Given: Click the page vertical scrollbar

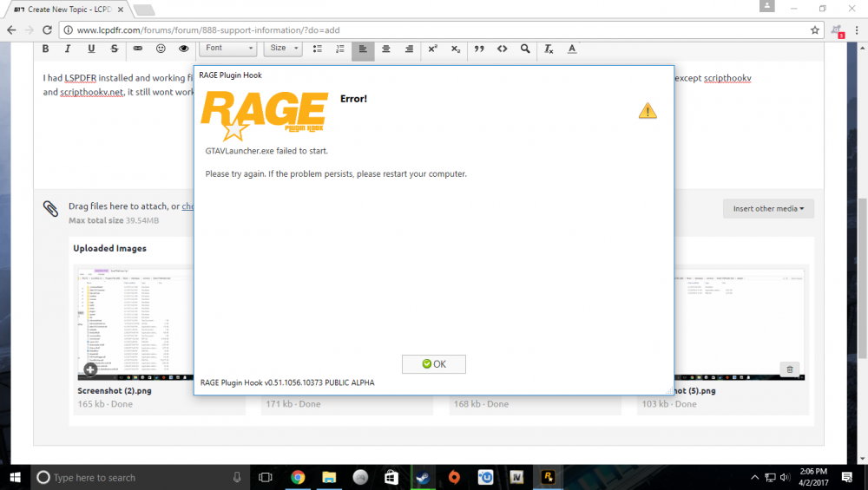Looking at the screenshot, I should pos(863,279).
